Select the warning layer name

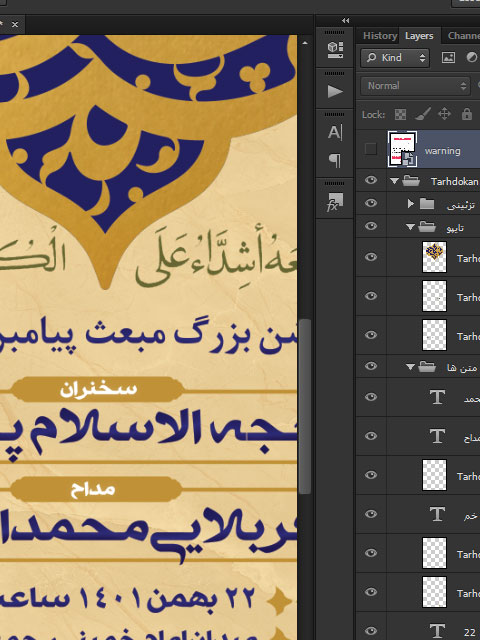442,151
